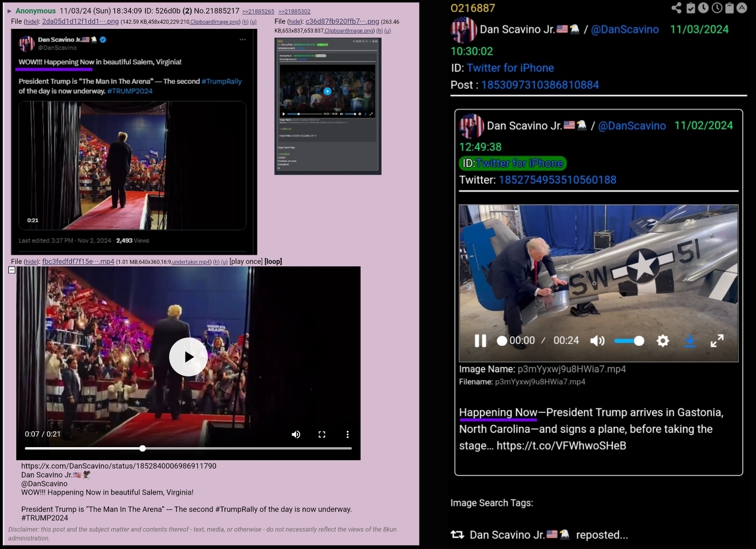Open the Salem Virginia tweet screenshot thumbnail
The image size is (756, 549).
tap(134, 142)
